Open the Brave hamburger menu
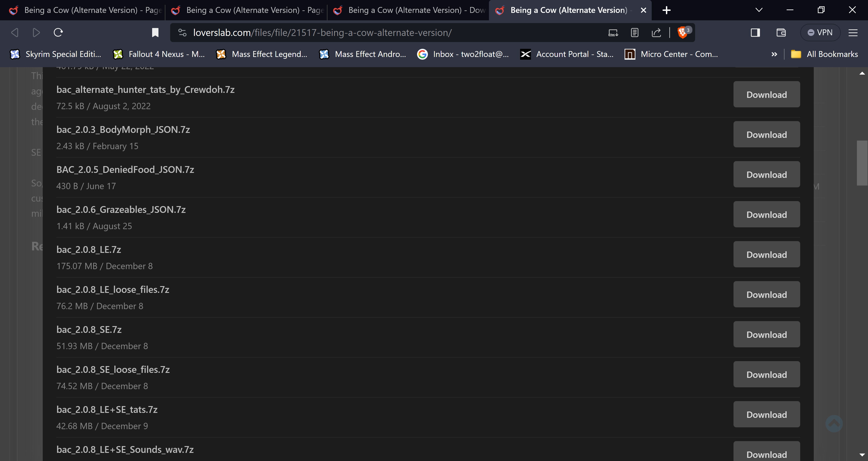 (853, 33)
